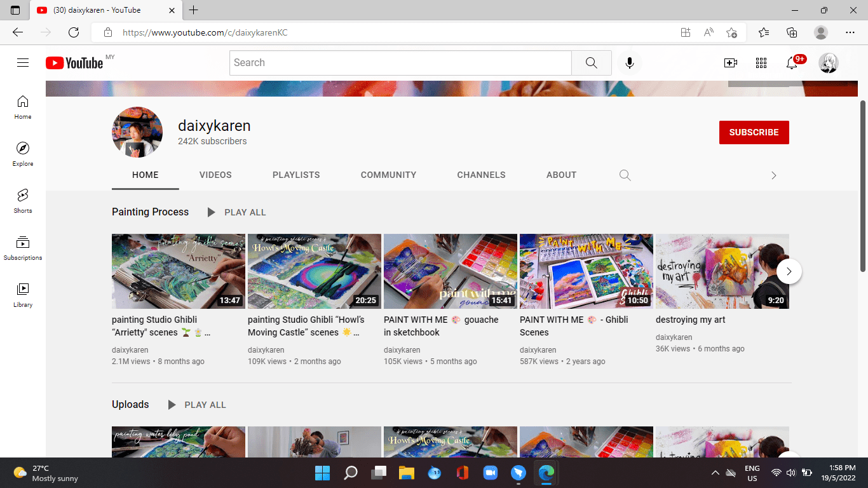Open Subscriptions from the sidebar
This screenshot has width=868, height=488.
pyautogui.click(x=23, y=247)
